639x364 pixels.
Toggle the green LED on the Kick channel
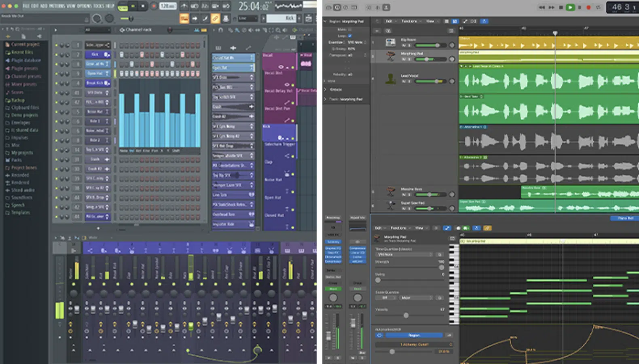click(56, 54)
